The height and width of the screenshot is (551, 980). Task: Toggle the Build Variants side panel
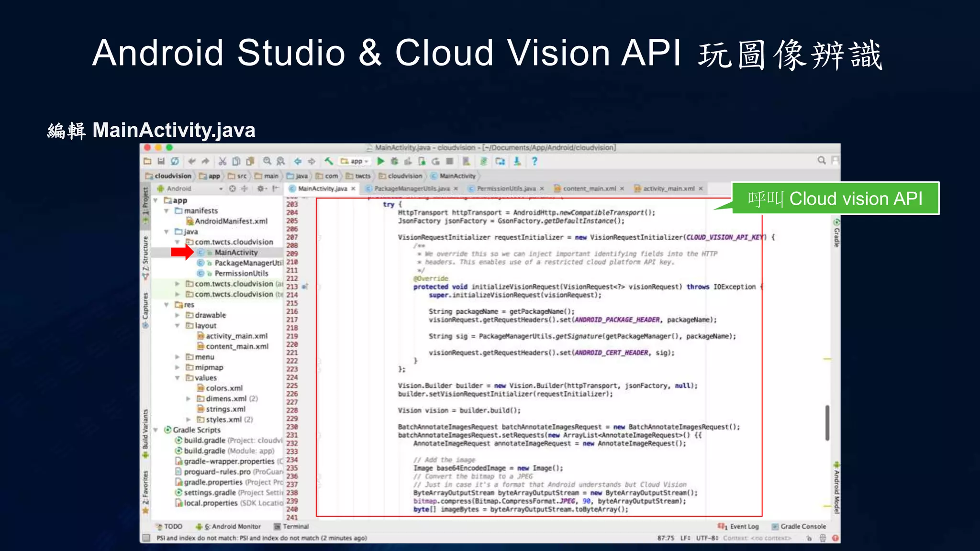(x=145, y=433)
